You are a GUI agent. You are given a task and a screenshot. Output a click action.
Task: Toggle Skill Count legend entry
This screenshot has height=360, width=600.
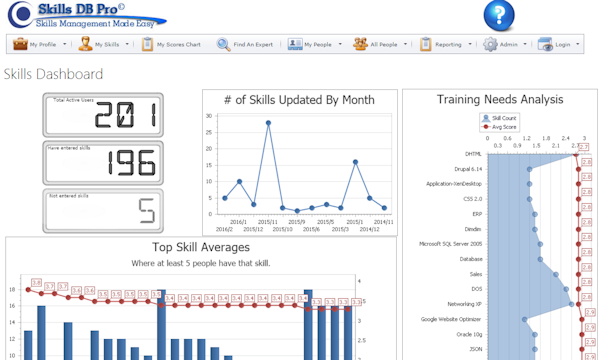499,118
